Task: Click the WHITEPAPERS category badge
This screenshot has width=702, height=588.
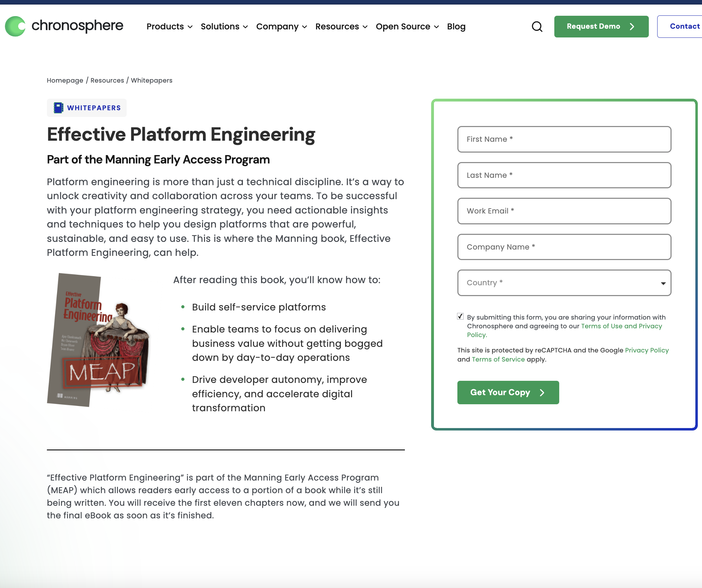Action: 87,108
